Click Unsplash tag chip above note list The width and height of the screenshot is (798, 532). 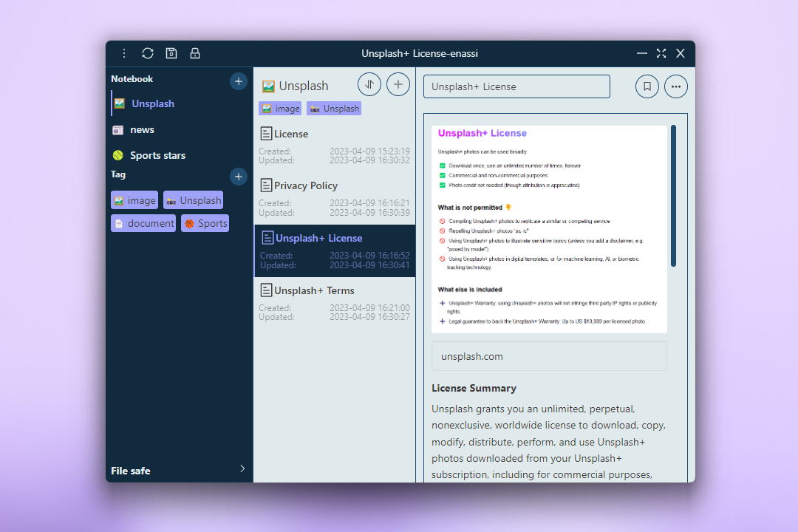334,109
